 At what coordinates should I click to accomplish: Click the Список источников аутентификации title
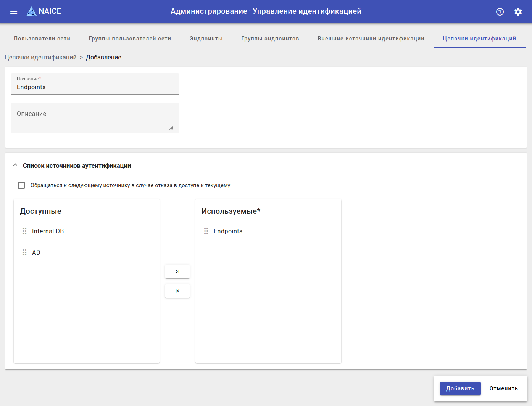(77, 165)
